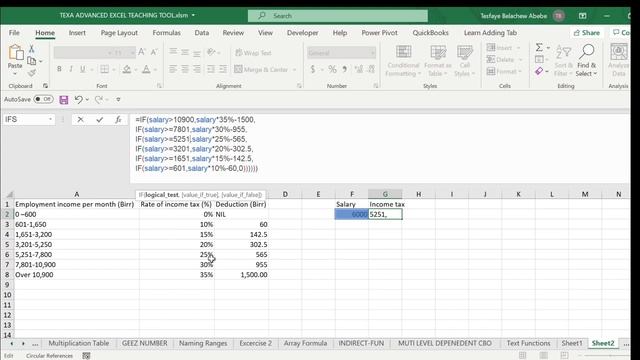Toggle AutoSave switch
The height and width of the screenshot is (360, 640).
[43, 99]
